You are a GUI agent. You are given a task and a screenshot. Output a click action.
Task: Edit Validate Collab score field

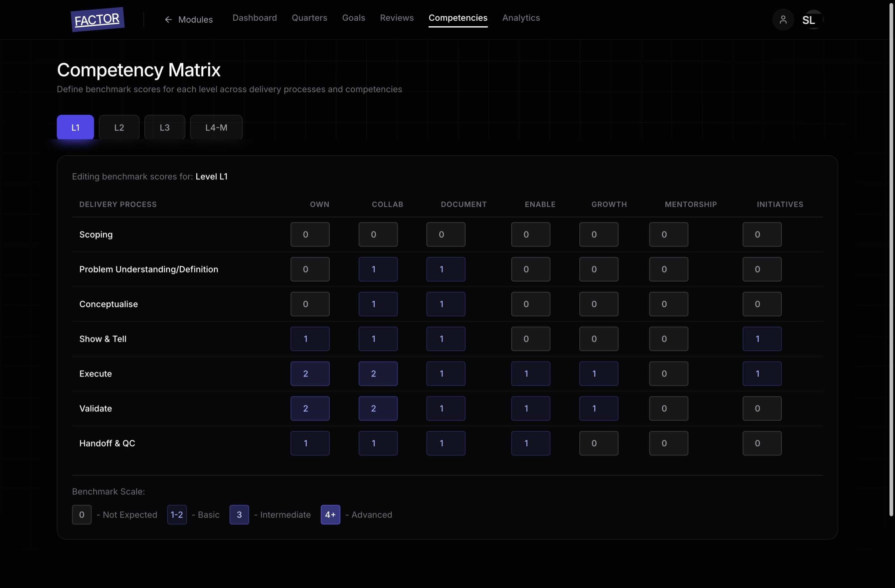(378, 408)
